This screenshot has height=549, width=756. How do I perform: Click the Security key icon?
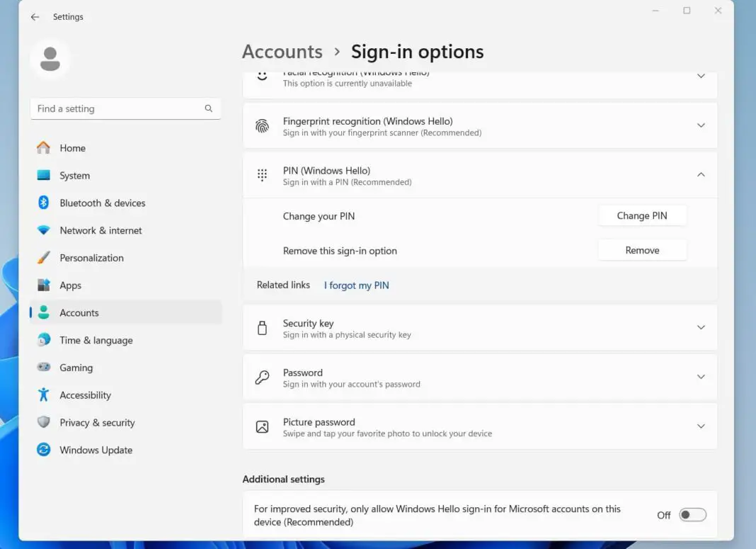(263, 328)
